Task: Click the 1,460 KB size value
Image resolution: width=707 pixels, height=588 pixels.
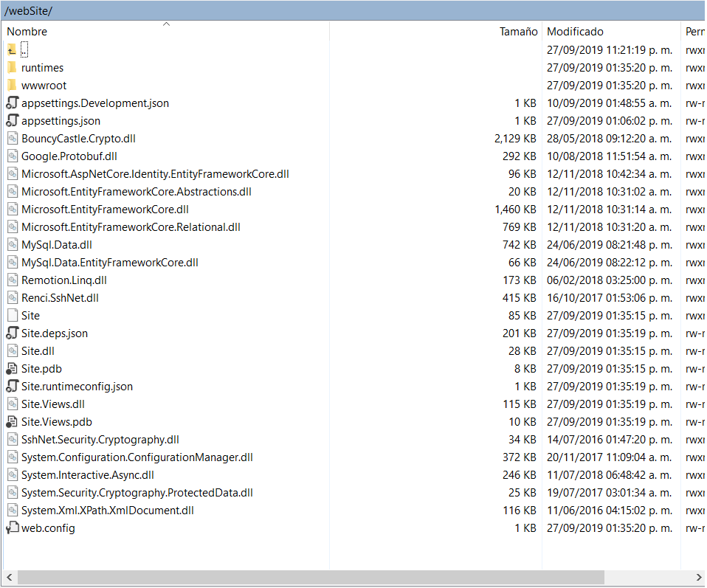Action: pos(515,210)
